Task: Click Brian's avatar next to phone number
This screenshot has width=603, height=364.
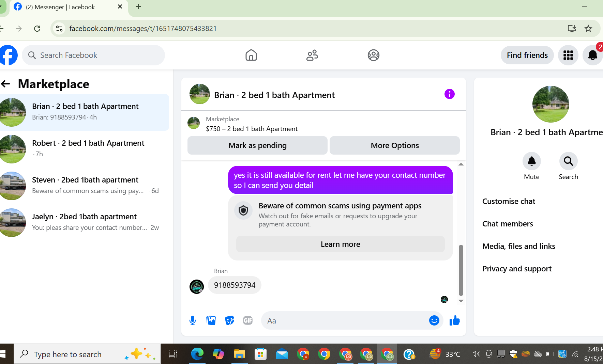Action: click(x=197, y=286)
